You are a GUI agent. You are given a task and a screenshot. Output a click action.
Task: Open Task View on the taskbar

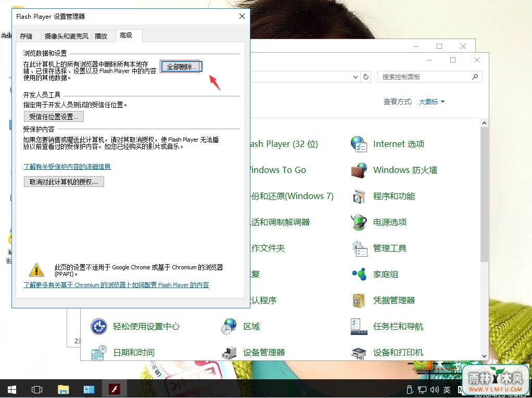(36, 389)
